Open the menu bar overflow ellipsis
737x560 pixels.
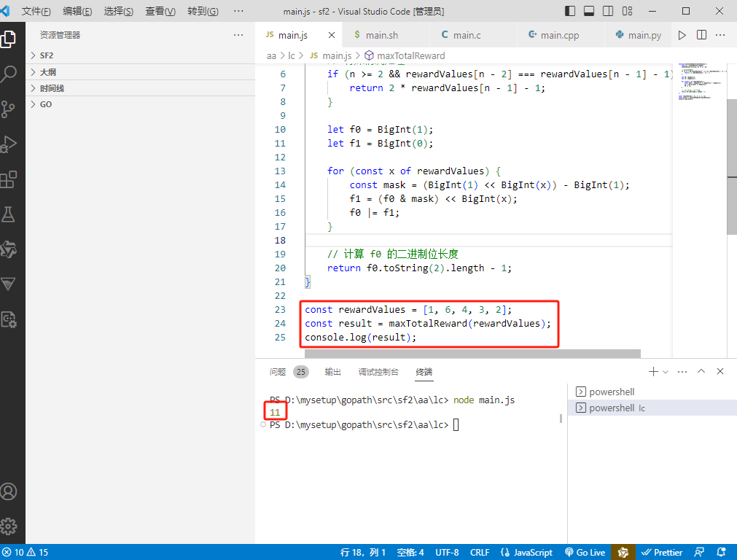click(x=239, y=11)
